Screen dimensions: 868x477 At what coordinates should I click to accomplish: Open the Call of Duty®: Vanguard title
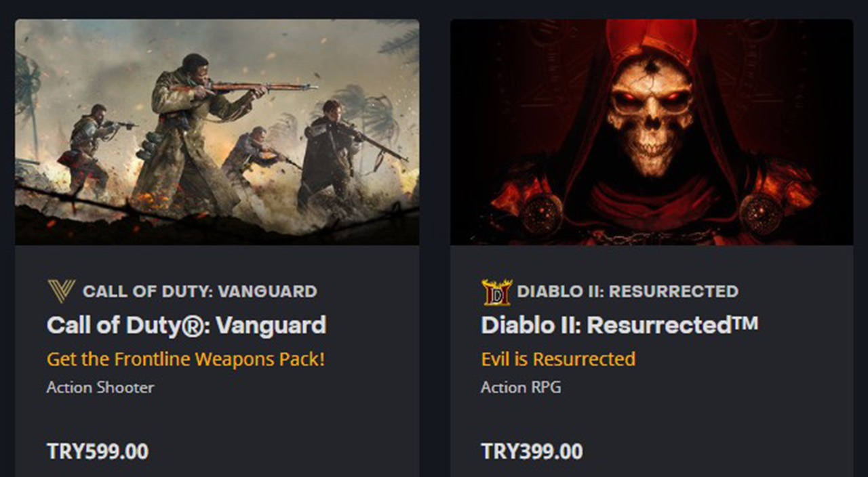pyautogui.click(x=186, y=325)
